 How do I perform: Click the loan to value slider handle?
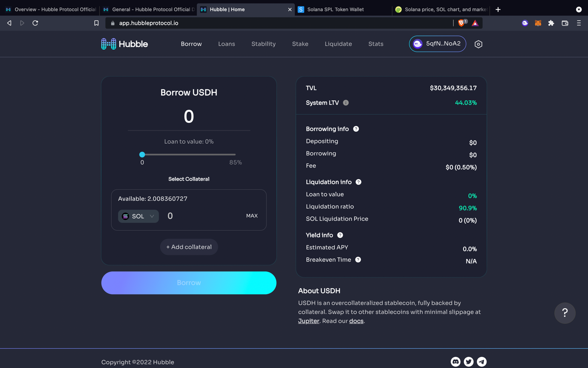(142, 154)
